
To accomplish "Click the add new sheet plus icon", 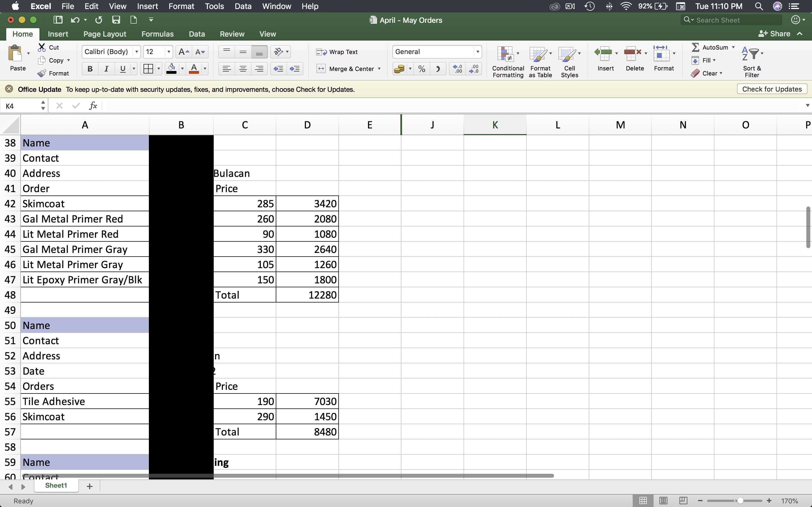I will [x=90, y=486].
